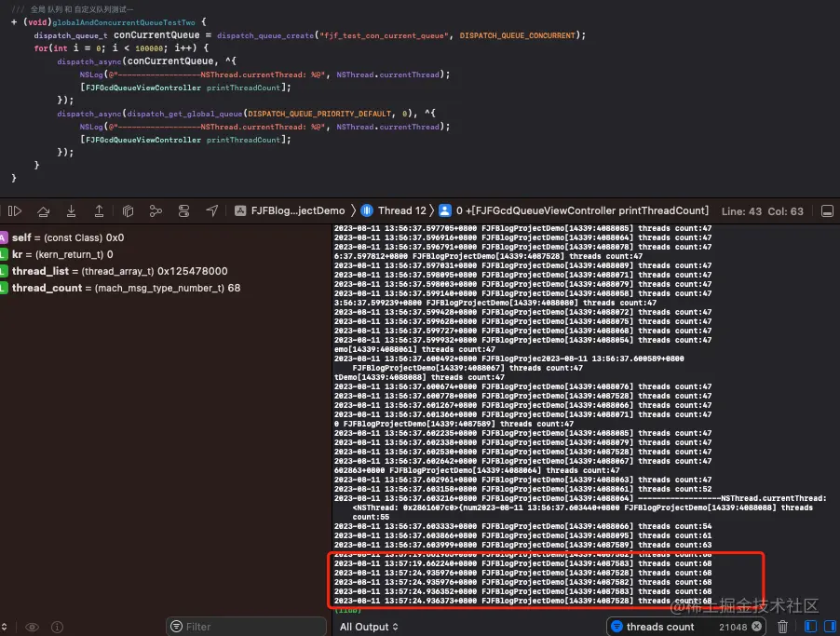The width and height of the screenshot is (840, 636).
Task: Click DISPATCH_QUEUE_CONCURRENT constant in code
Action: [518, 35]
